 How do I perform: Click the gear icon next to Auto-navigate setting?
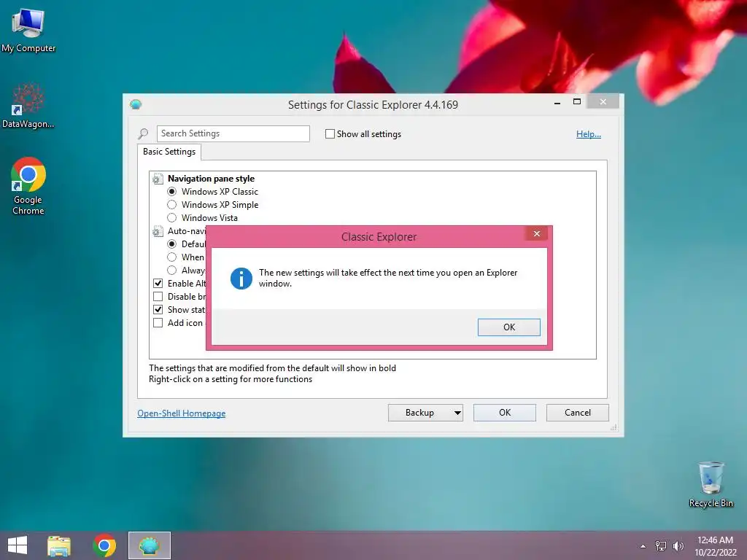pyautogui.click(x=158, y=231)
